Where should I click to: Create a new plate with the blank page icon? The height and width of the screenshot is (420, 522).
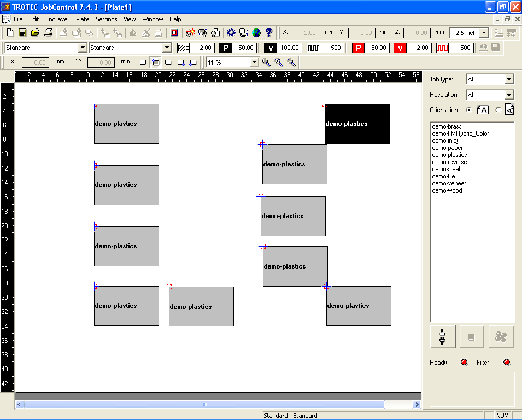coord(10,33)
